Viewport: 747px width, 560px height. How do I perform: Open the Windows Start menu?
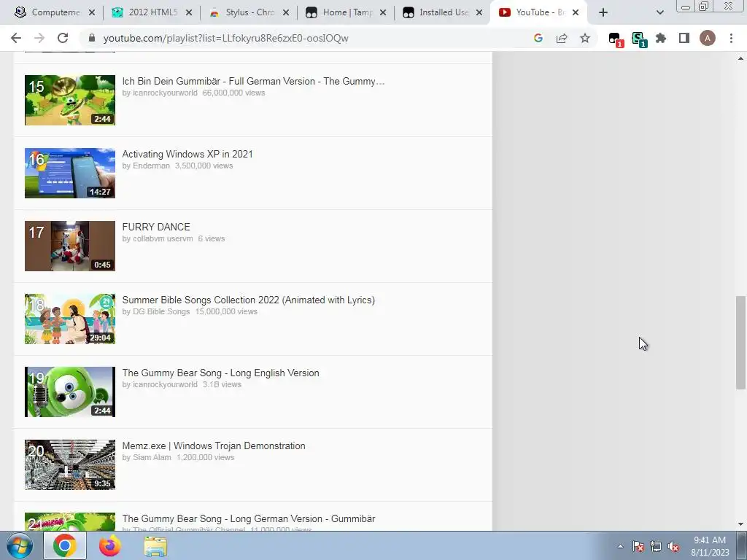[19, 545]
